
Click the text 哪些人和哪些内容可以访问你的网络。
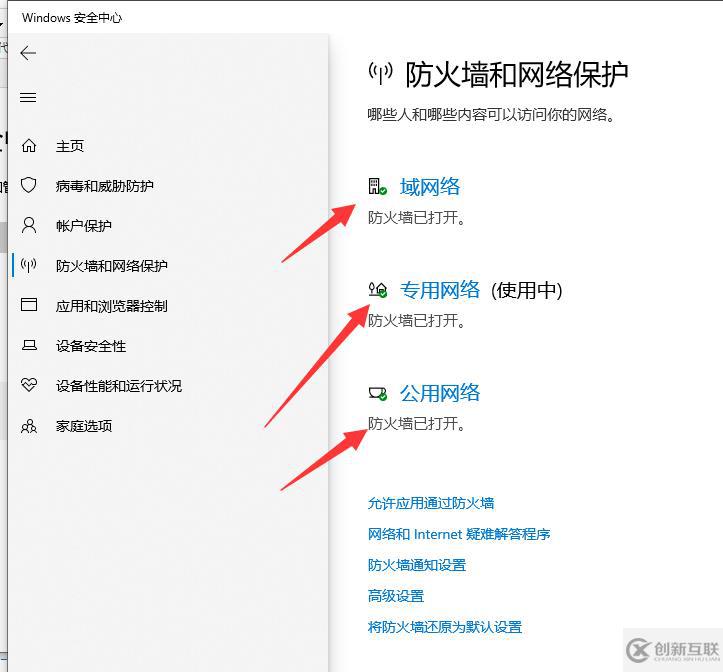click(x=492, y=114)
